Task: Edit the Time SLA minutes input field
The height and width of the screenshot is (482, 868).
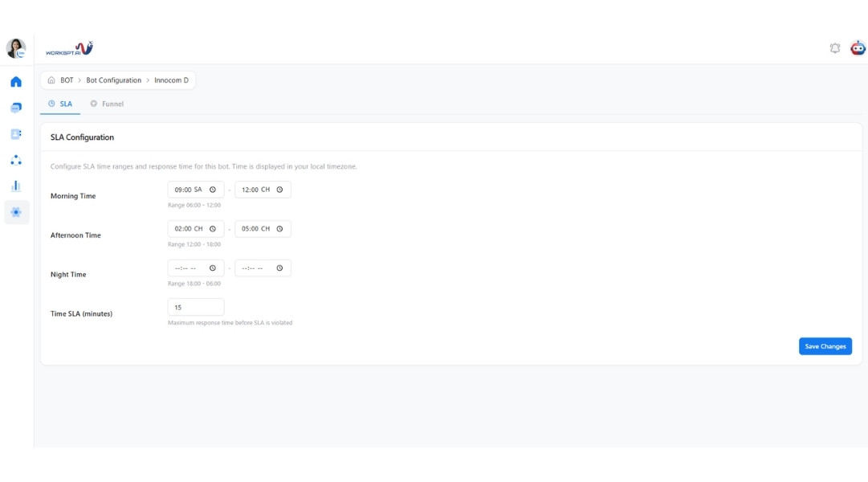Action: pyautogui.click(x=195, y=307)
